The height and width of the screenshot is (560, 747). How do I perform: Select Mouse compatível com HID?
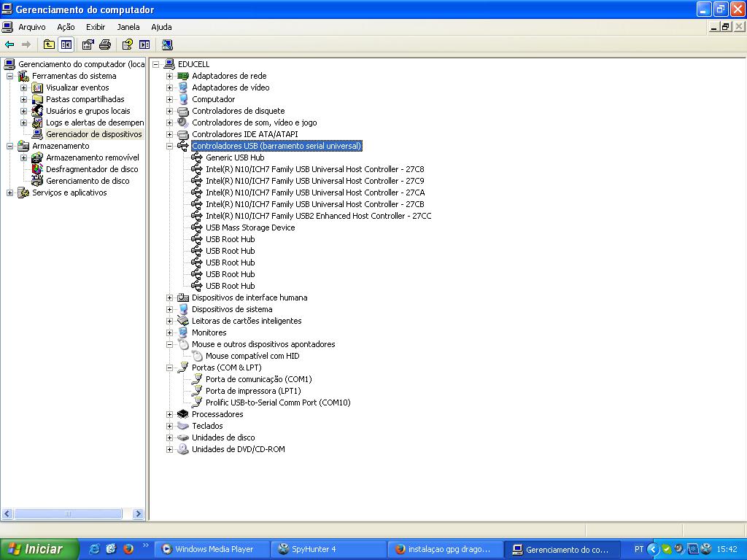pyautogui.click(x=252, y=356)
